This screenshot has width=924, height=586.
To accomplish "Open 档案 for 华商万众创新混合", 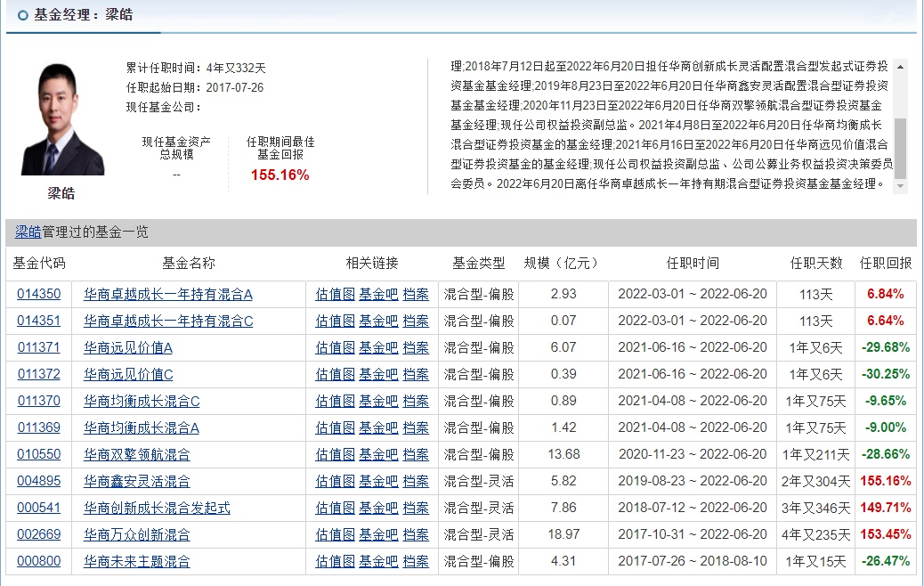I will 416,534.
